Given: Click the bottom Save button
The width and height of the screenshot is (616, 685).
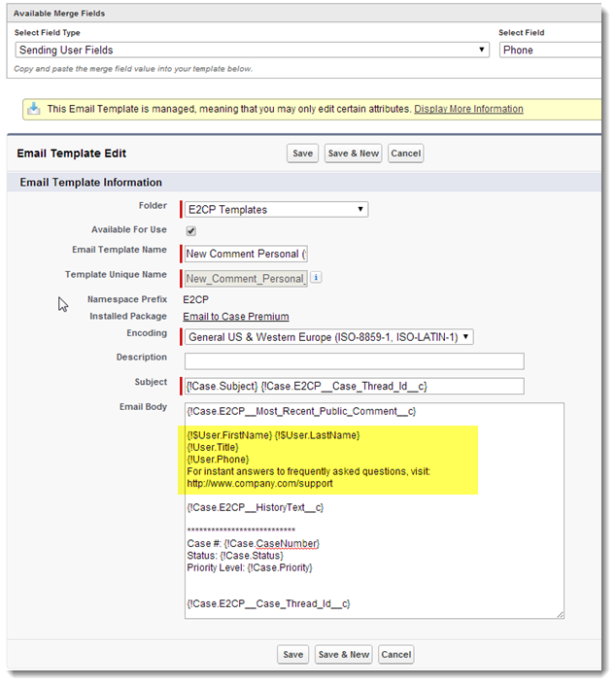Looking at the screenshot, I should tap(292, 654).
